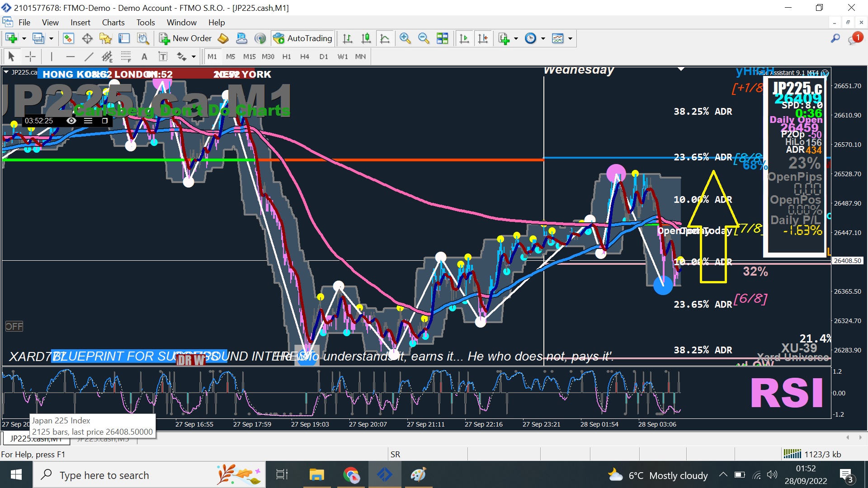Image resolution: width=868 pixels, height=488 pixels.
Task: Click the New Order button
Action: click(185, 38)
